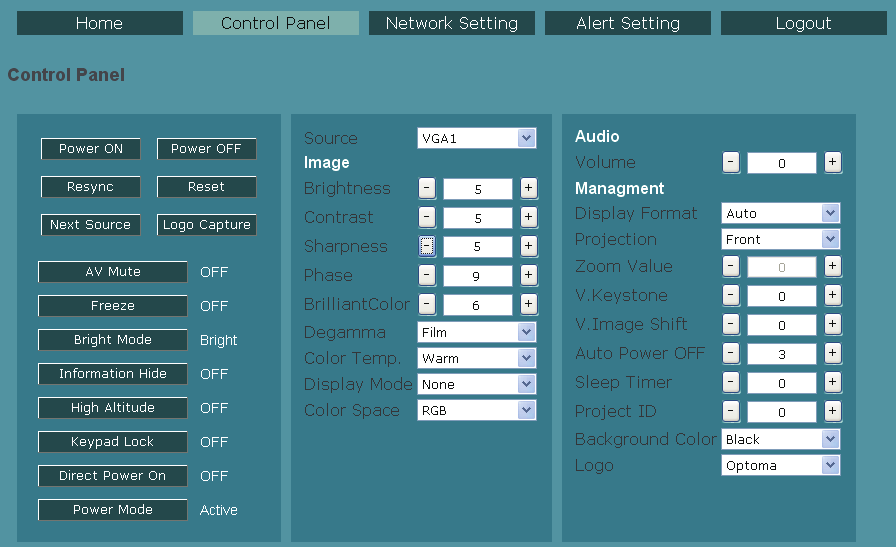Open the Home tab
The height and width of the screenshot is (547, 896).
[100, 23]
